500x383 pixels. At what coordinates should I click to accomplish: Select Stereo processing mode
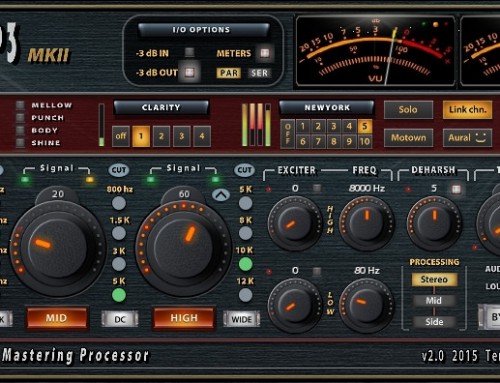(434, 279)
